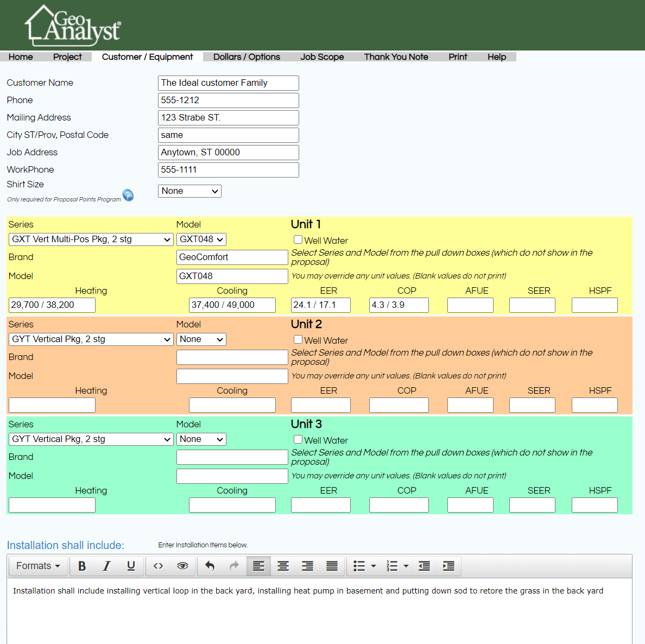645x644 pixels.
Task: Align text left in the editor
Action: [258, 566]
